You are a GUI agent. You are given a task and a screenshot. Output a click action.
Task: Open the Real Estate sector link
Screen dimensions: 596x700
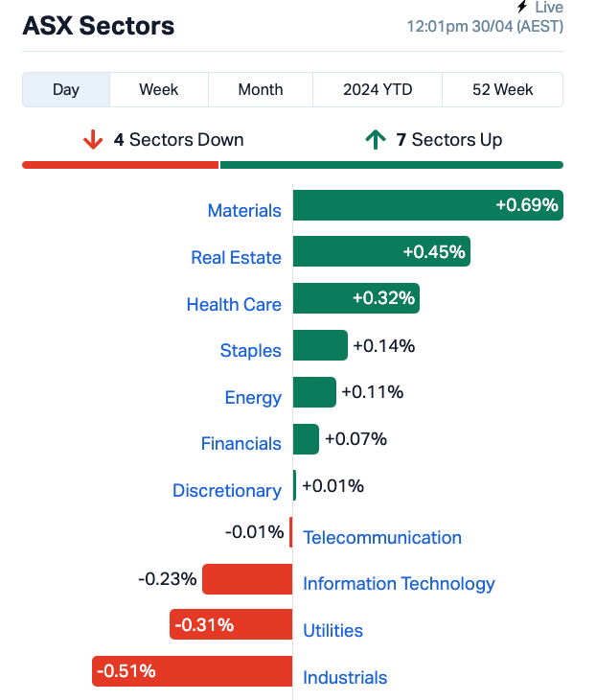236,258
